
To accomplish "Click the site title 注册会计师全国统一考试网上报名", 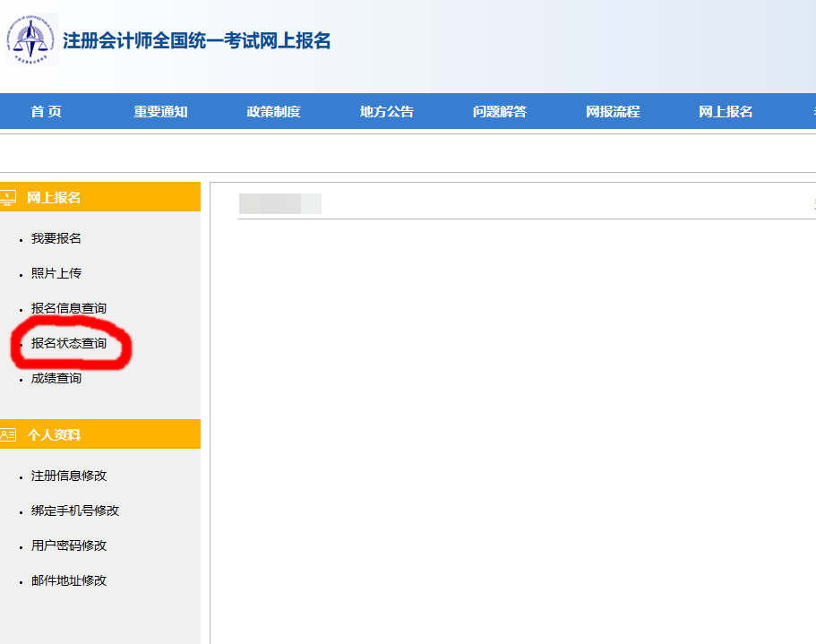I will pos(196,41).
